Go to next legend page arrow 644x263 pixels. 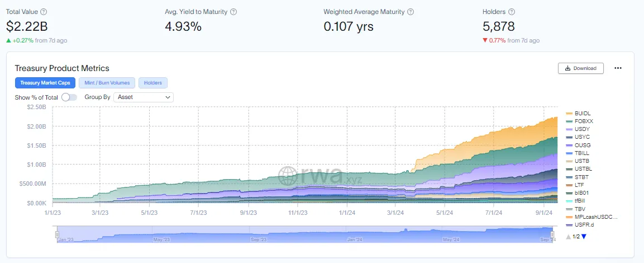[584, 237]
